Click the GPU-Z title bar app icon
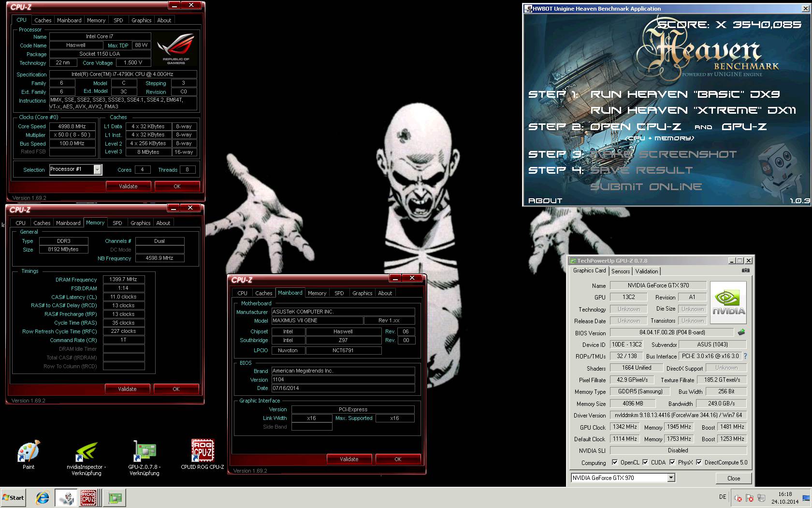The width and height of the screenshot is (812, 508). [573, 261]
